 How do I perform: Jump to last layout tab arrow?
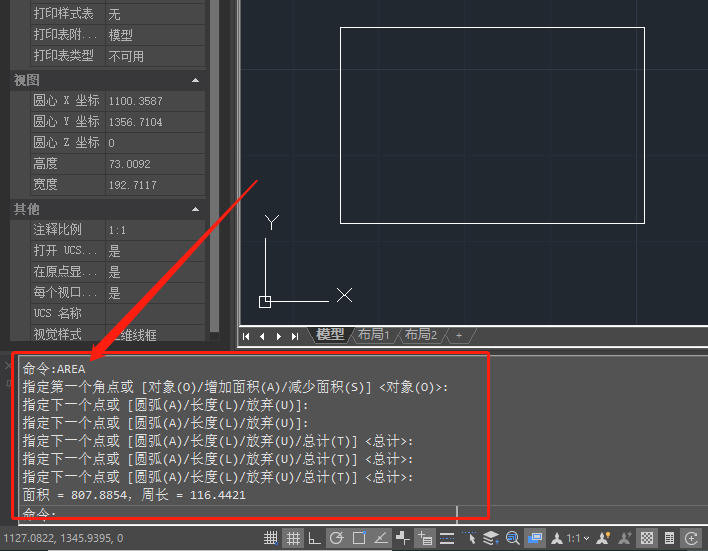point(295,336)
